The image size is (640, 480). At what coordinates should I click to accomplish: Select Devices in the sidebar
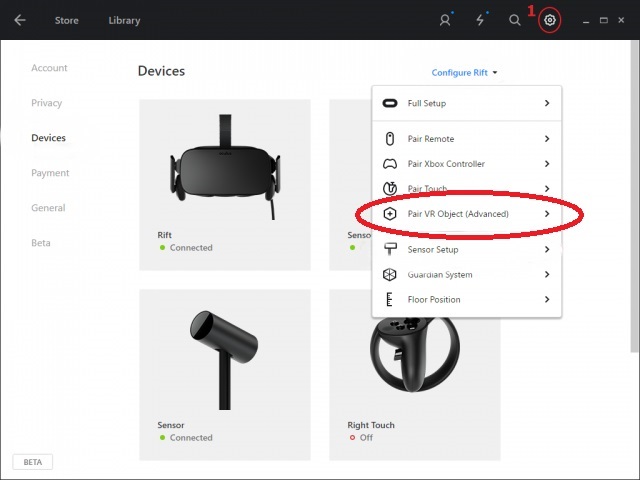tap(48, 138)
